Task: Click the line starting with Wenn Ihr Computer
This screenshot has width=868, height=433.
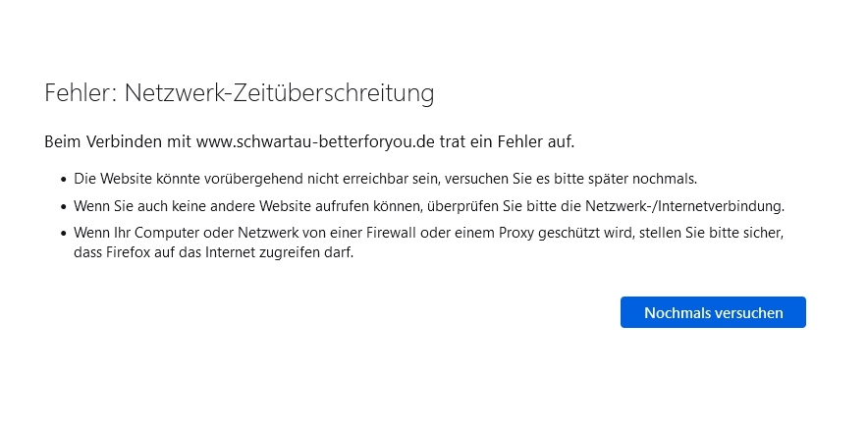Action: tap(428, 233)
